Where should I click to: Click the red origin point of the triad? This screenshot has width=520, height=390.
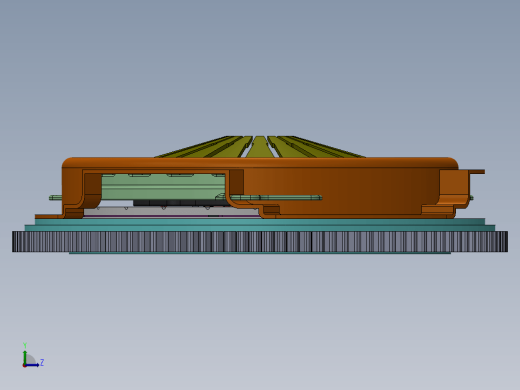[x=24, y=366]
